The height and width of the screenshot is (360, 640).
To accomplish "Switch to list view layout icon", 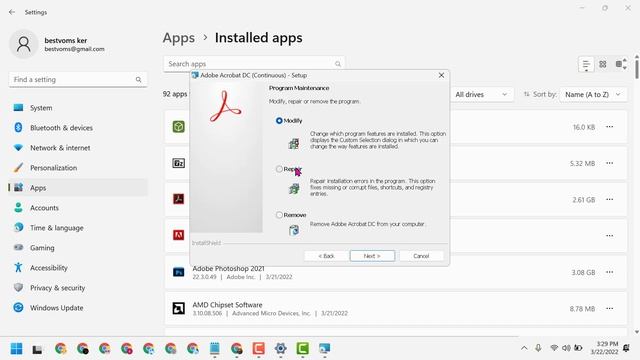I will click(x=586, y=64).
